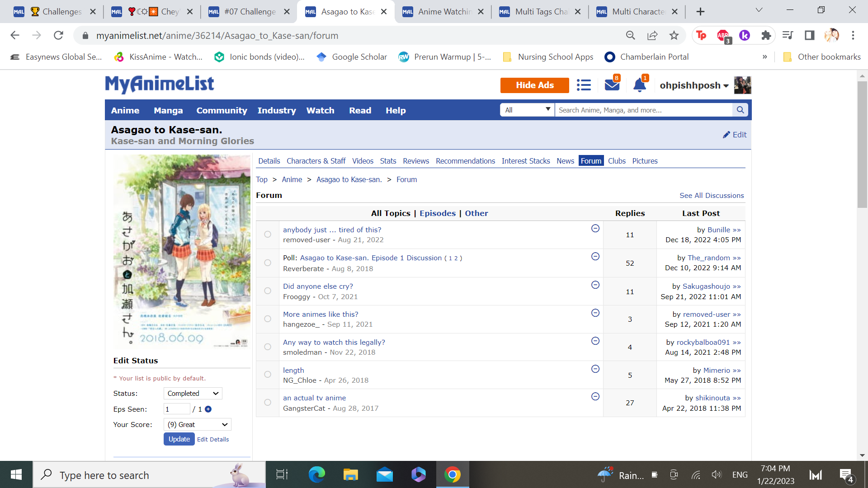
Task: Click minus icon on 'Did anyone else cry?' row
Action: 595,285
